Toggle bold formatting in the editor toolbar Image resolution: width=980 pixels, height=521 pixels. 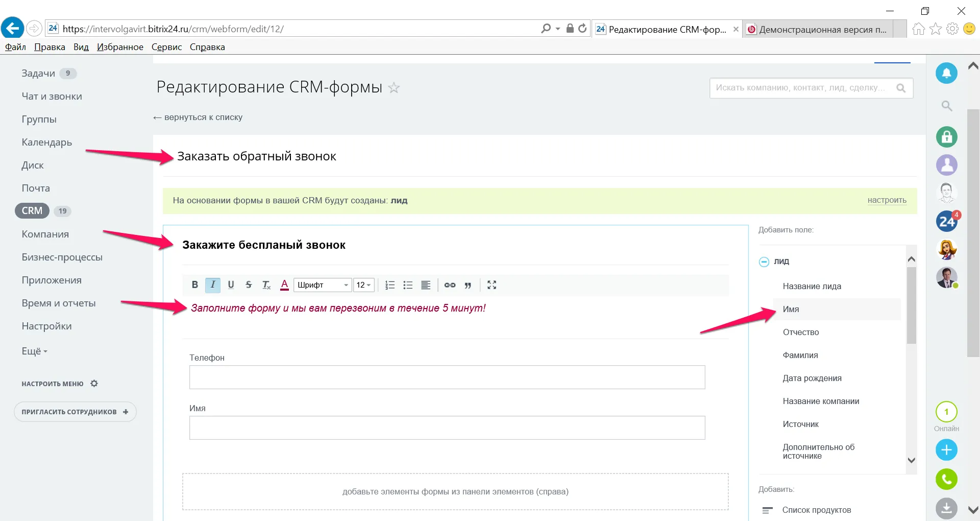click(194, 285)
